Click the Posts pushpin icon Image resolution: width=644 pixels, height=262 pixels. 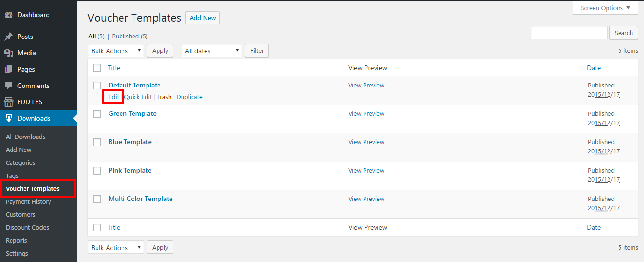[9, 37]
